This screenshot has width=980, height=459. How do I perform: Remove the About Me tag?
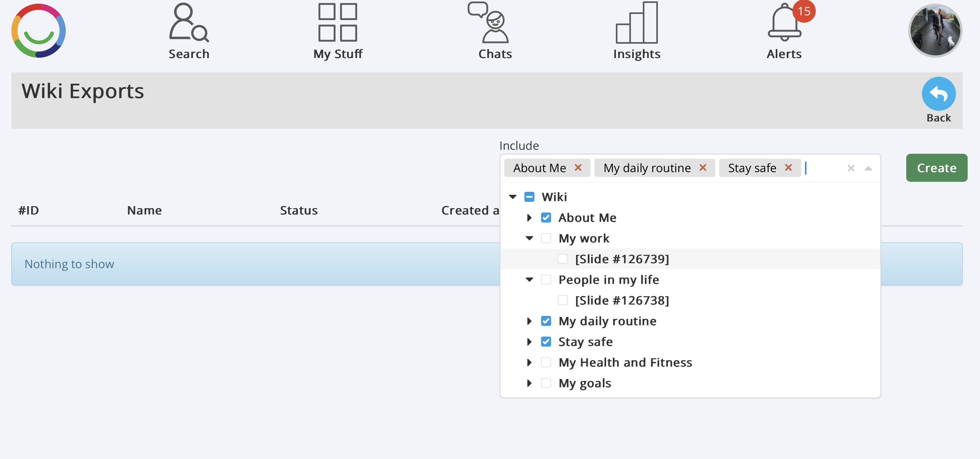point(578,168)
